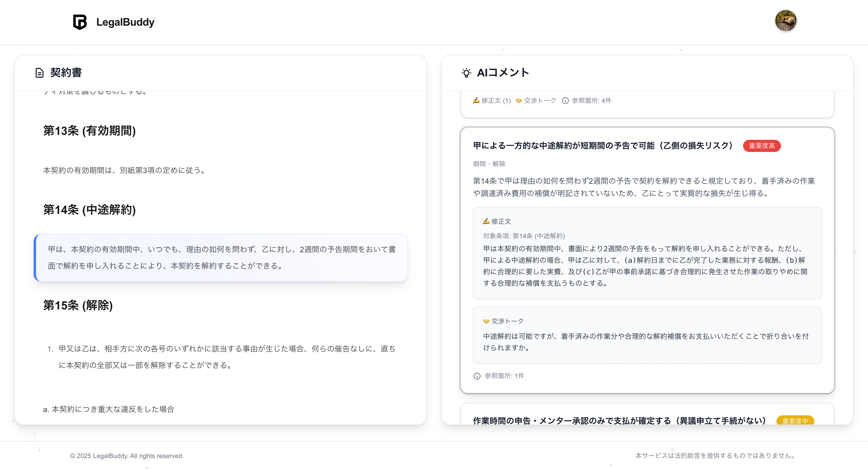Click the 第15条 (解除) heading

point(78,305)
